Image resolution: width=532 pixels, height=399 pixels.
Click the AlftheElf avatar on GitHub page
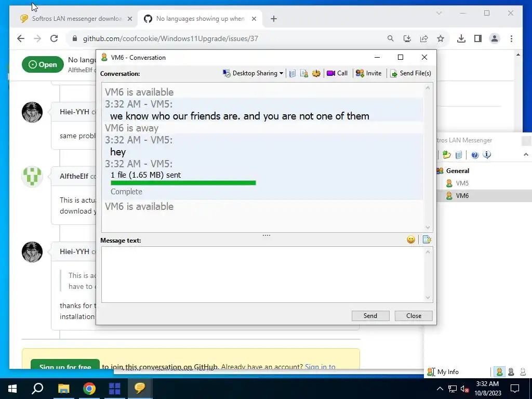coord(32,177)
